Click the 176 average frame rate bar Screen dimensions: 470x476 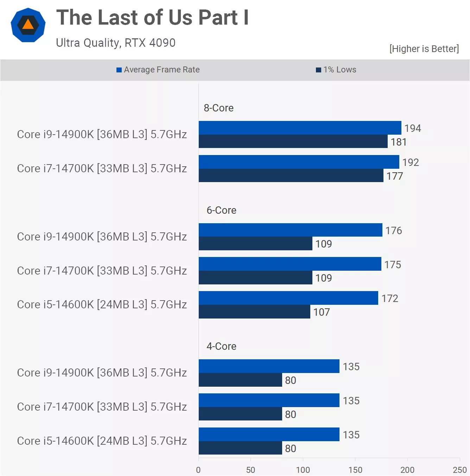pos(290,230)
